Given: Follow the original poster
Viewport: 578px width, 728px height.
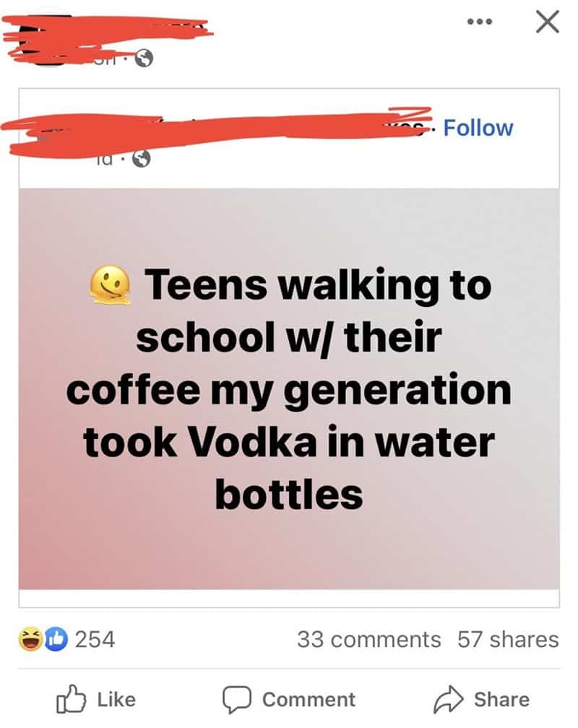Looking at the screenshot, I should point(478,128).
